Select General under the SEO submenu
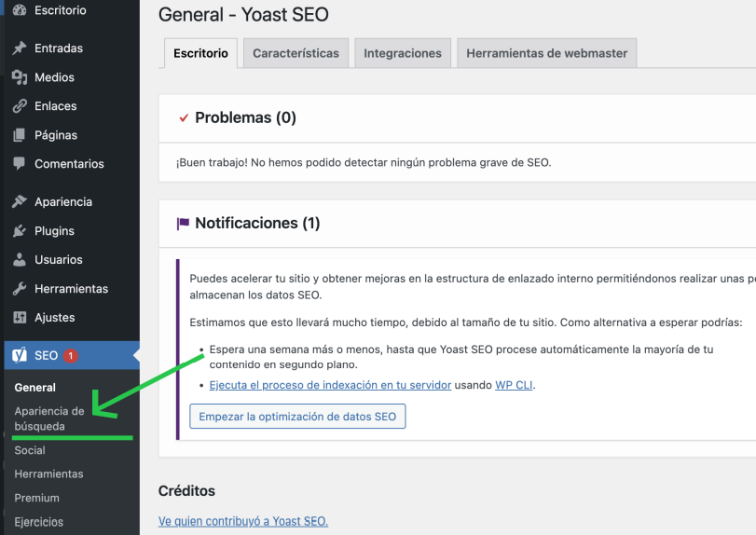Viewport: 756px width, 535px height. (34, 388)
